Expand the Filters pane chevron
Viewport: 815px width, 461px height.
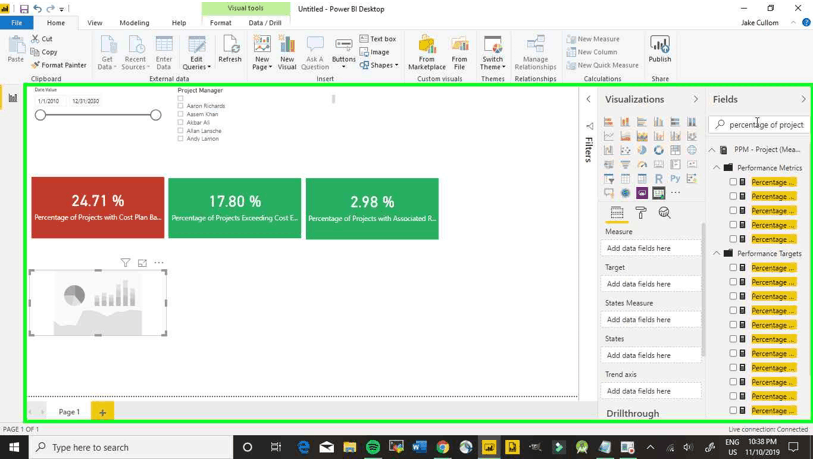(588, 99)
